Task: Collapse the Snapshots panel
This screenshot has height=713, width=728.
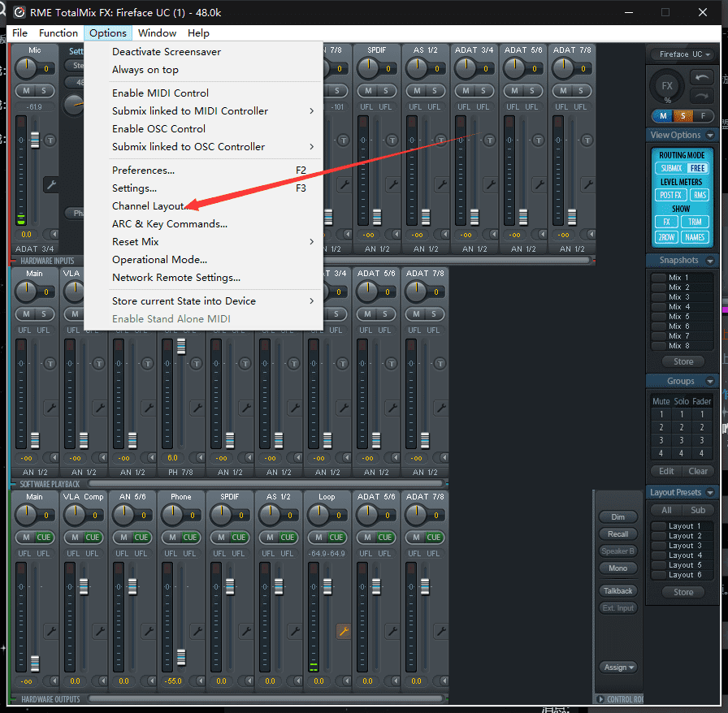Action: point(710,261)
